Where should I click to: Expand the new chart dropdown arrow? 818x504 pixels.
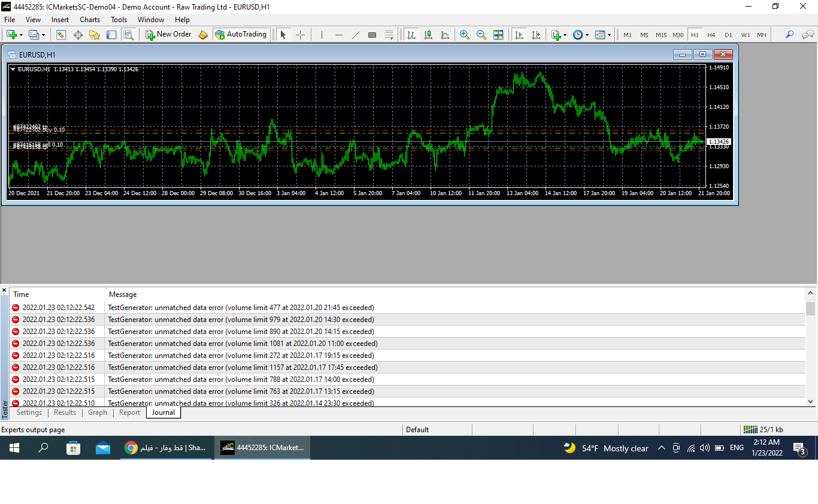(22, 35)
